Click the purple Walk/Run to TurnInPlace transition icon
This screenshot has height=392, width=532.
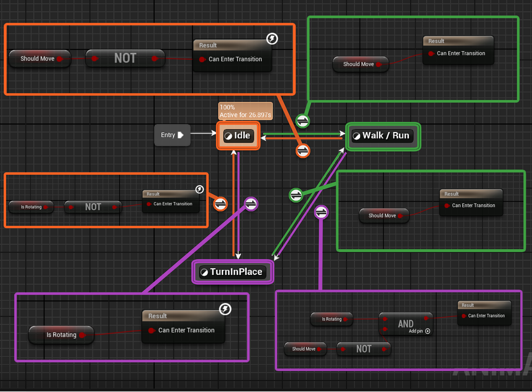point(321,212)
